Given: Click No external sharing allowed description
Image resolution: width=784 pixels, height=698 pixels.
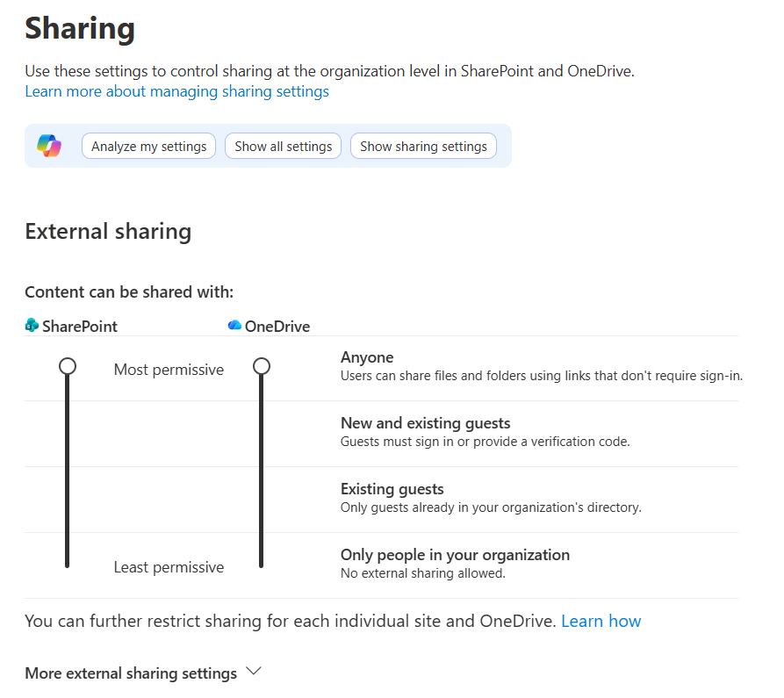Looking at the screenshot, I should point(423,573).
